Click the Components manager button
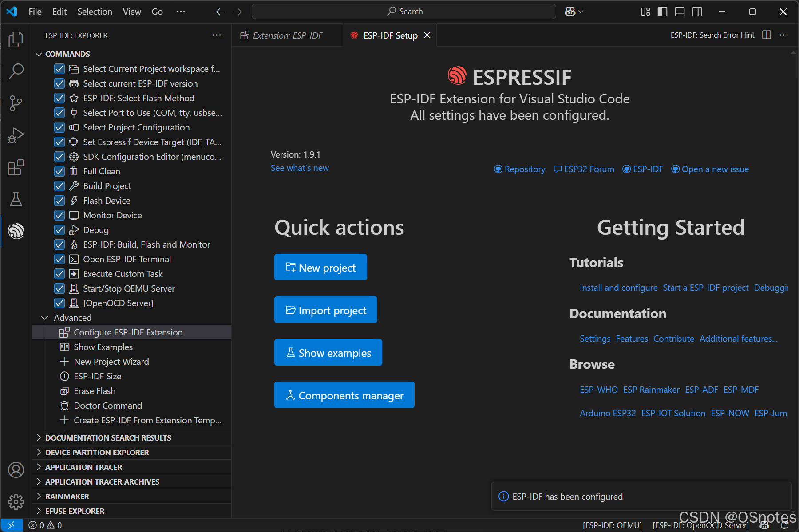Screen dimensions: 799x532 tap(344, 395)
